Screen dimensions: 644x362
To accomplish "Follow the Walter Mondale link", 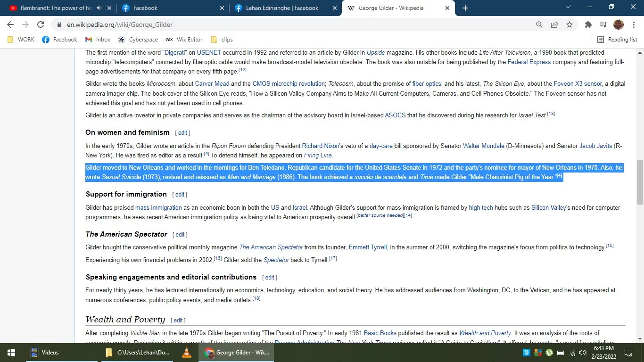I will pos(484,146).
